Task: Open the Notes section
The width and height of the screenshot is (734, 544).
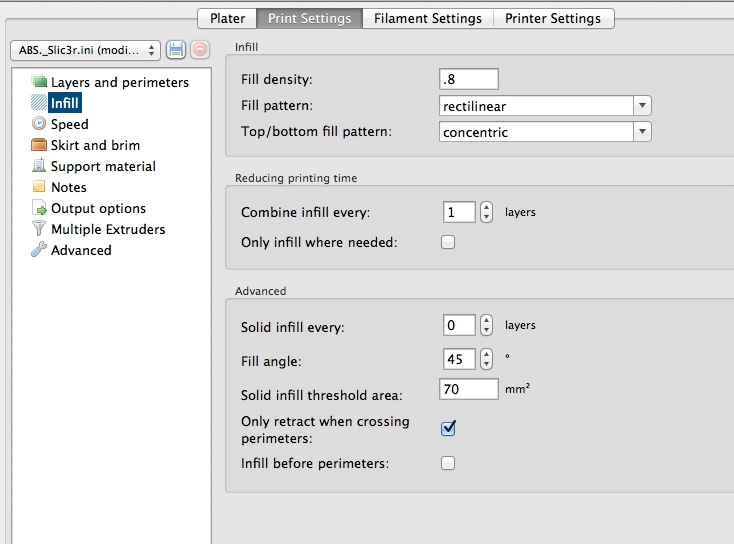Action: [x=68, y=187]
